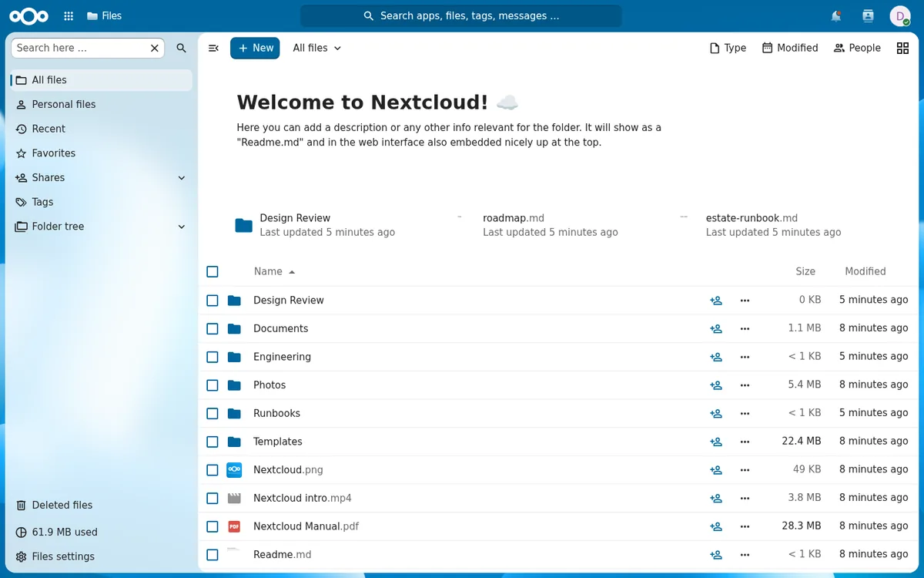
Task: Share the Design Review folder
Action: tap(715, 301)
